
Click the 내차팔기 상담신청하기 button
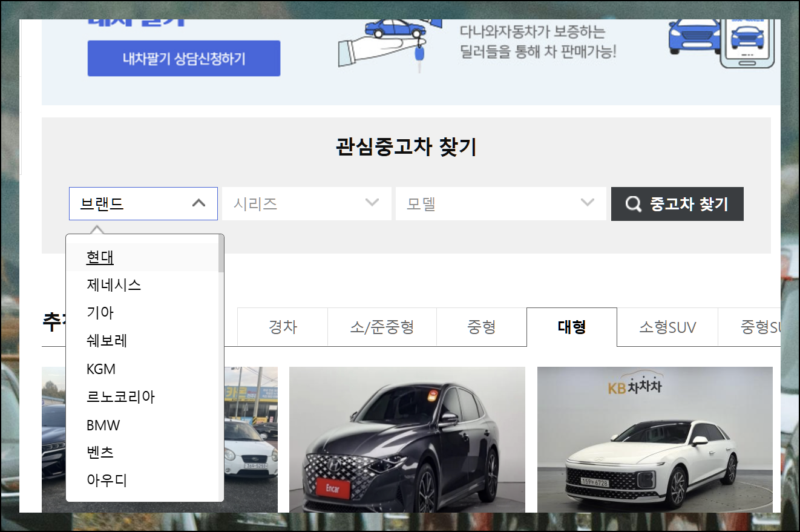click(184, 59)
